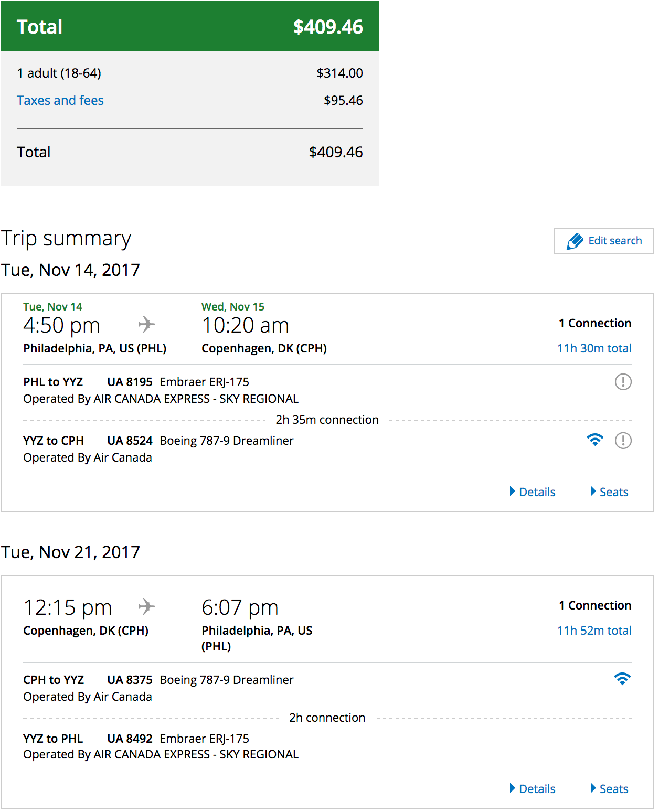
Task: Click airplane icon on Nov 21 return flight
Action: [147, 606]
